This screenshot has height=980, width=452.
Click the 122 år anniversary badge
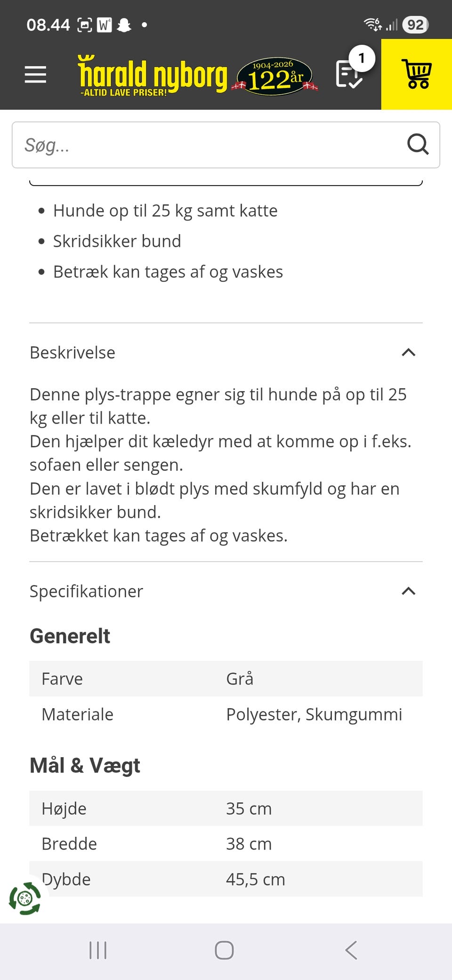click(274, 76)
